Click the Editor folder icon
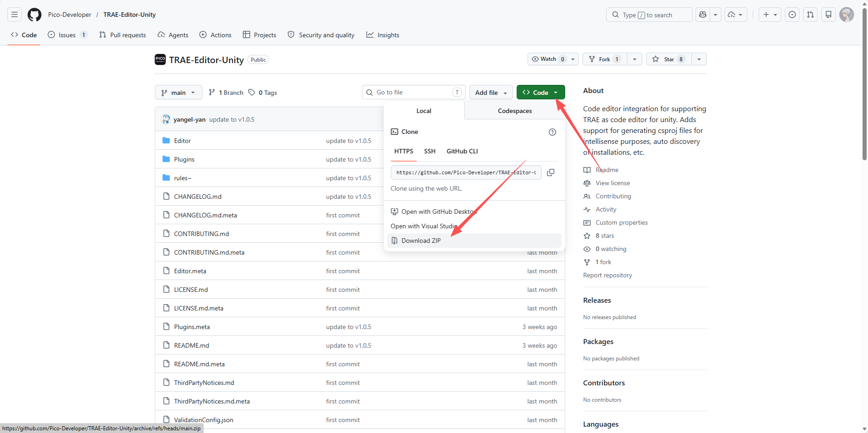Viewport: 868px width, 433px height. click(x=166, y=141)
